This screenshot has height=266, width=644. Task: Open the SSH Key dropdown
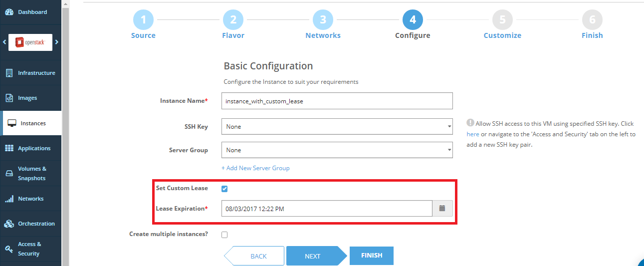click(337, 127)
